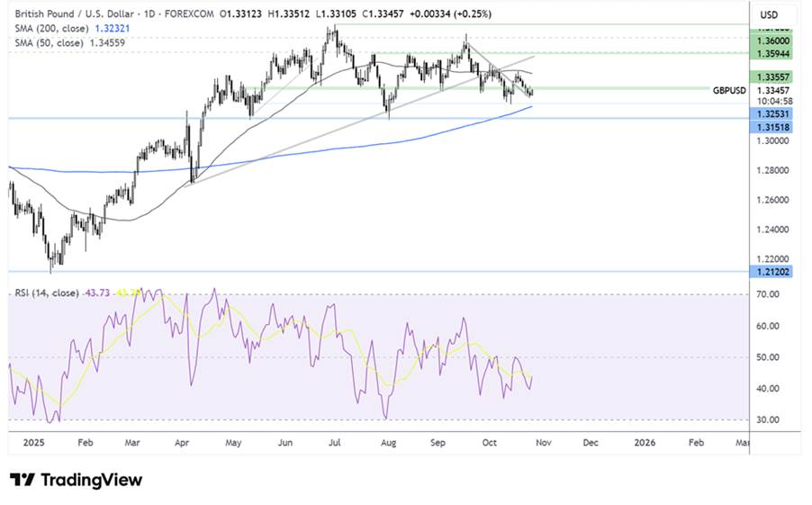
Task: Click the 1.22000 price axis label
Action: pyautogui.click(x=772, y=259)
